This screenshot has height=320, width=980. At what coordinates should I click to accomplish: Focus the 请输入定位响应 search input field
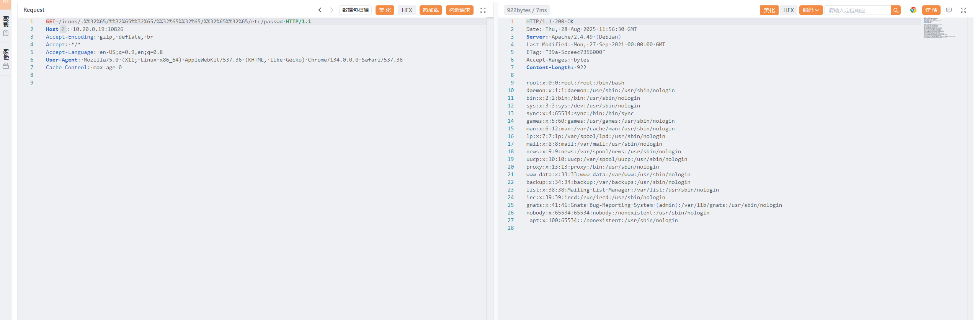(858, 10)
